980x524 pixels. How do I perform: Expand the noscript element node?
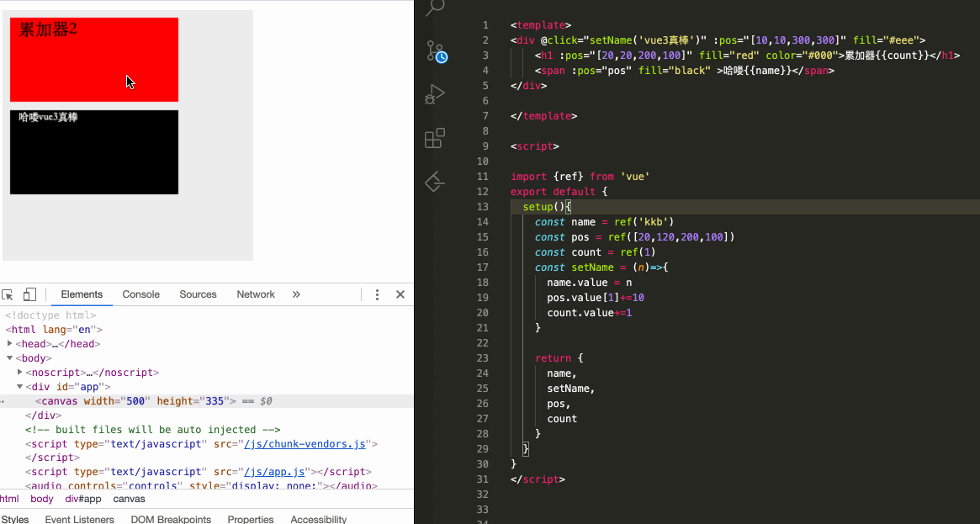coord(20,373)
